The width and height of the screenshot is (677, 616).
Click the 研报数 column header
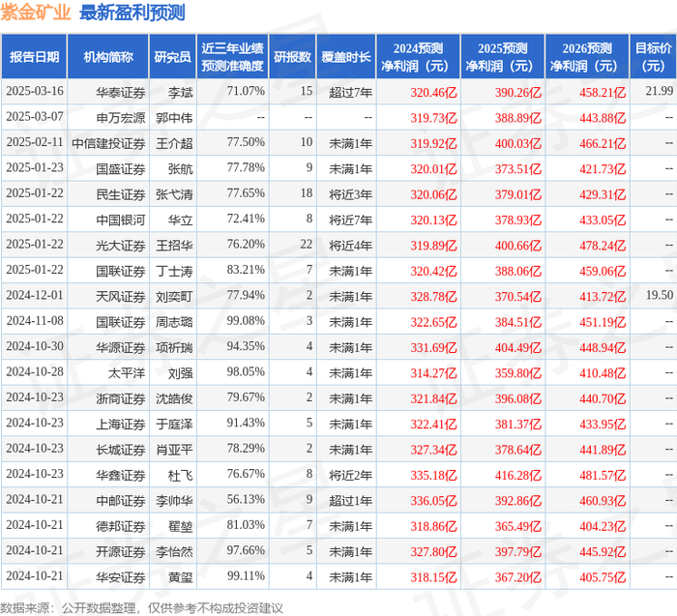tap(293, 57)
